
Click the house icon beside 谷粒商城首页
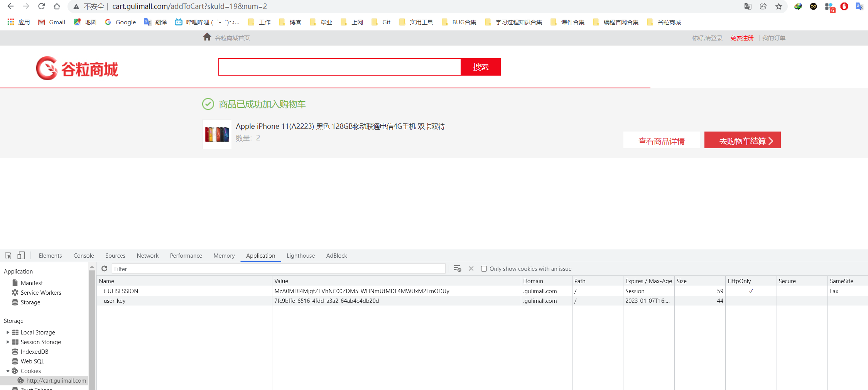207,37
